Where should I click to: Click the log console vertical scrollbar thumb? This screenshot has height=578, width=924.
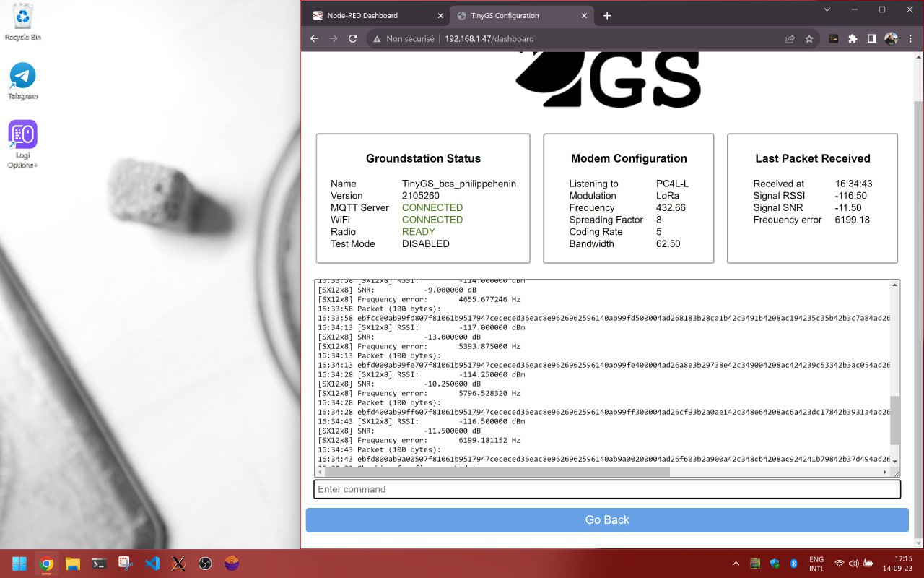tap(895, 420)
